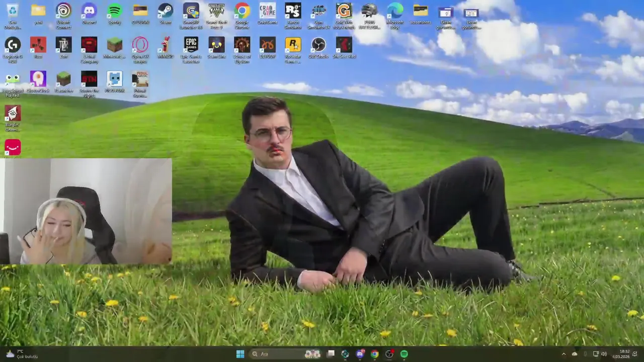The image size is (644, 362).
Task: Open Chrome from the taskbar
Action: pyautogui.click(x=374, y=354)
